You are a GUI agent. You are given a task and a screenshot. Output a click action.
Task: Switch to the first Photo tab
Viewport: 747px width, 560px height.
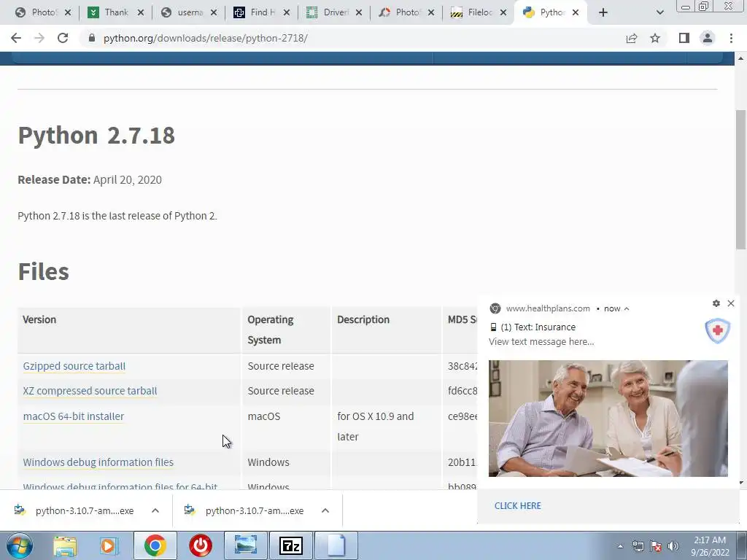tap(43, 12)
